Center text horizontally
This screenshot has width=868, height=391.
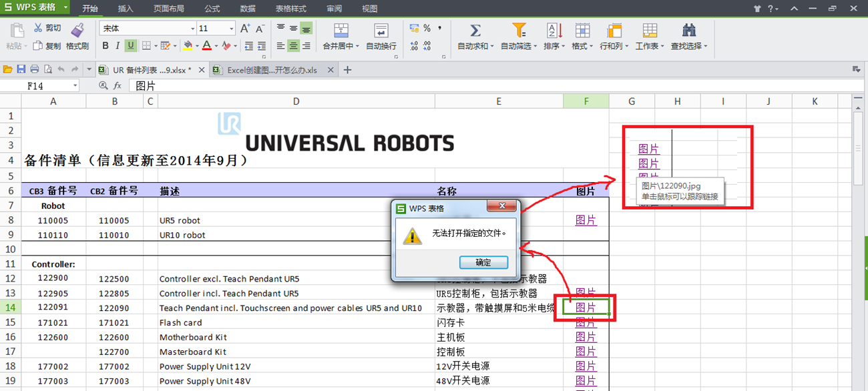coord(293,46)
